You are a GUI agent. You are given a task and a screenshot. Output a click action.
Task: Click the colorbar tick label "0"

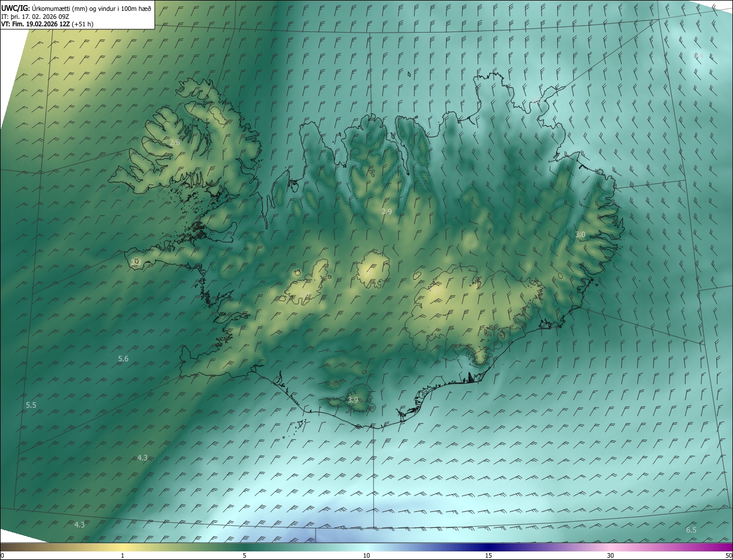click(2, 556)
